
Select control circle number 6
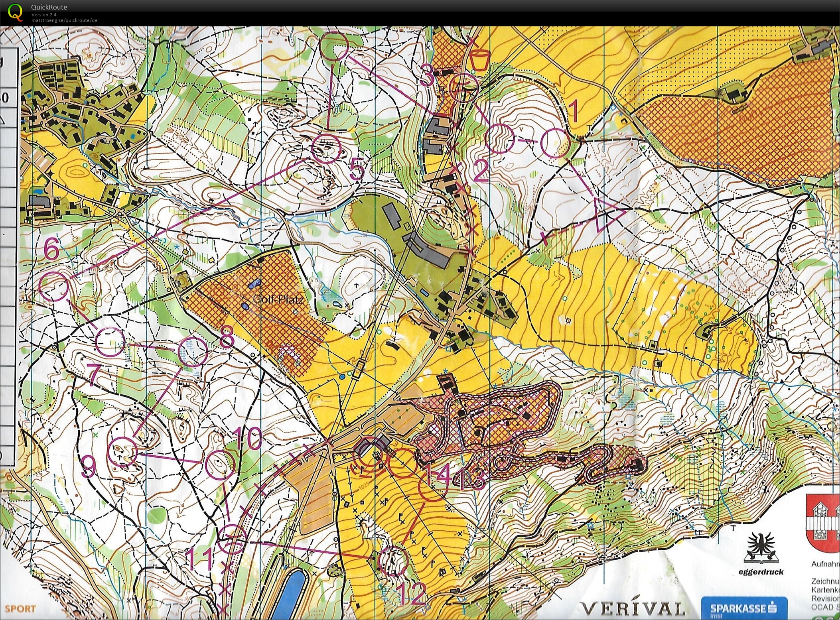pyautogui.click(x=54, y=286)
